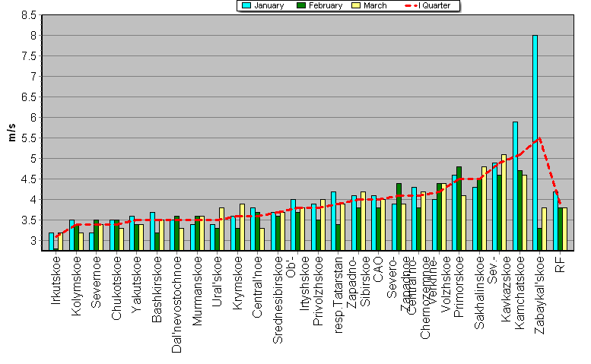Select the 'January' legend label
This screenshot has height=364, width=591.
268,5
